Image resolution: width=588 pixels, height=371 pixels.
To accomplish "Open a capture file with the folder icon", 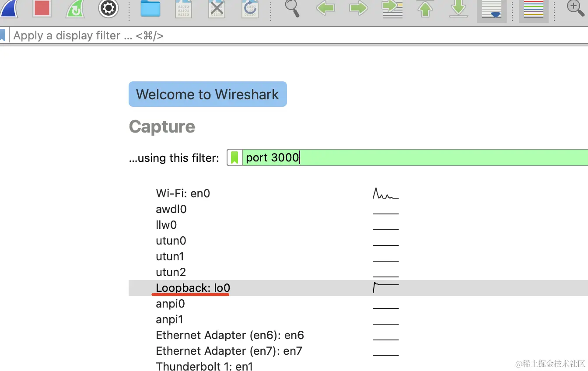I will coord(150,9).
